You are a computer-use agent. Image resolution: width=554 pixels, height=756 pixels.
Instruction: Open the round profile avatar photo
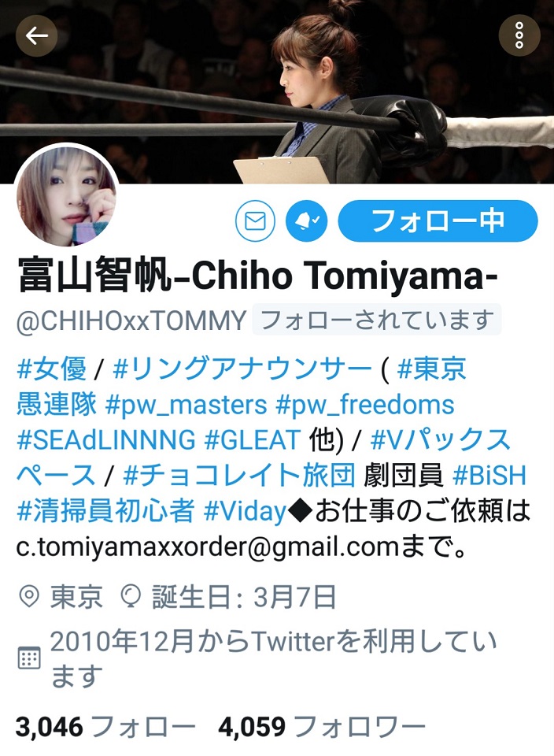(x=66, y=196)
